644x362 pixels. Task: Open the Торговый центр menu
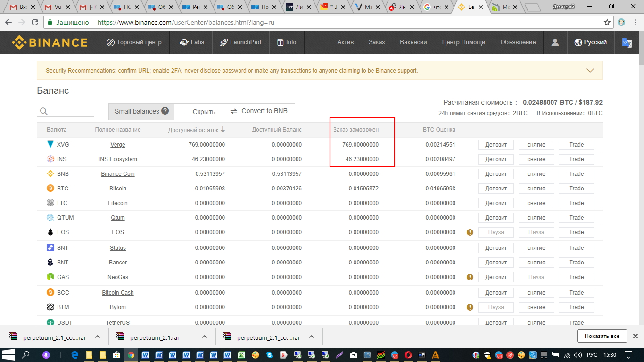134,42
